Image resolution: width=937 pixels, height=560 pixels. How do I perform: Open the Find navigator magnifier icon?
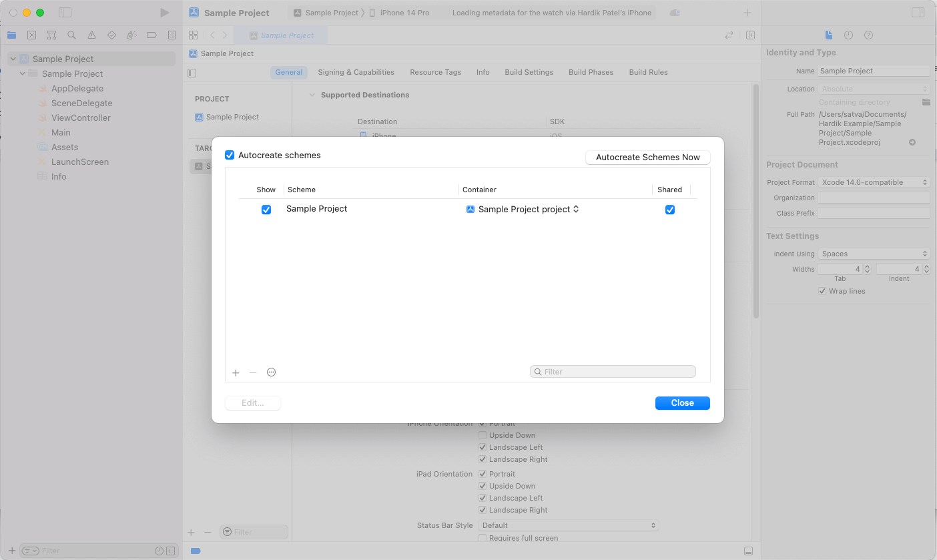coord(71,35)
